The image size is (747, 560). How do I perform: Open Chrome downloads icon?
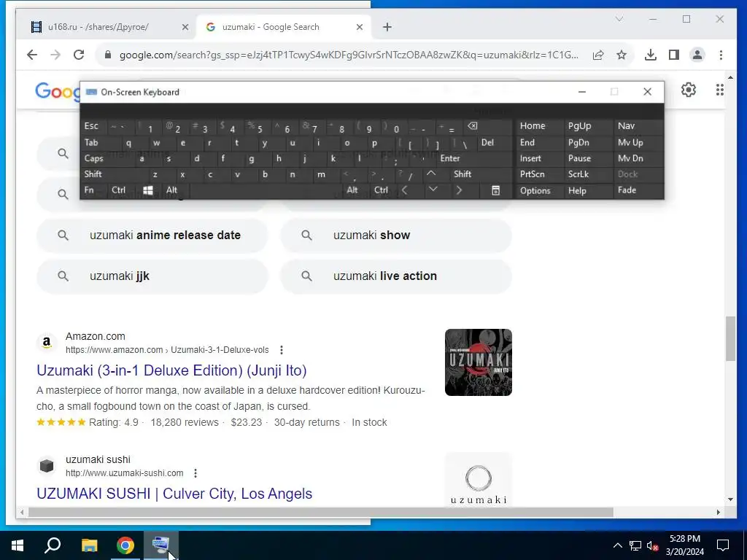tap(650, 55)
